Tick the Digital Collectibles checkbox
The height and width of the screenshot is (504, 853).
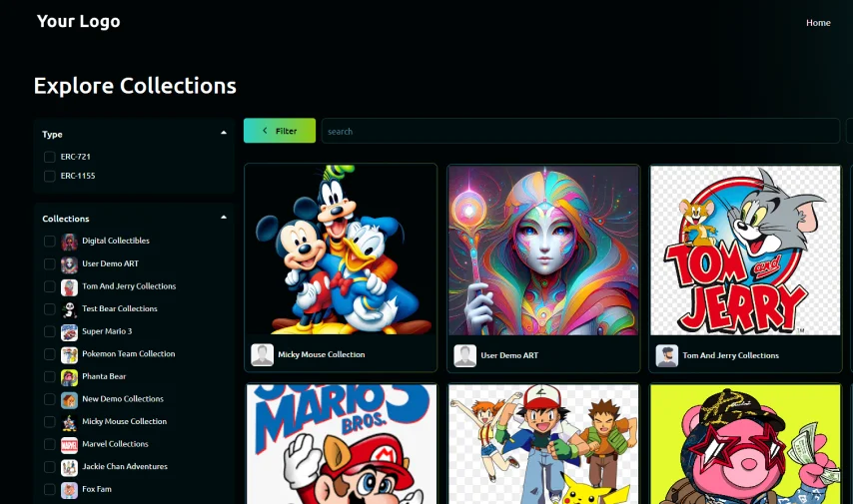pyautogui.click(x=50, y=242)
